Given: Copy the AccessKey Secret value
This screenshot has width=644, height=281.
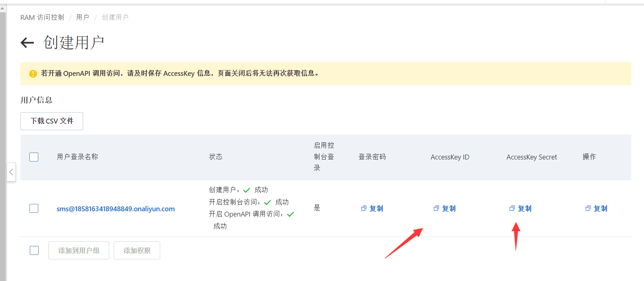Looking at the screenshot, I should (x=520, y=208).
